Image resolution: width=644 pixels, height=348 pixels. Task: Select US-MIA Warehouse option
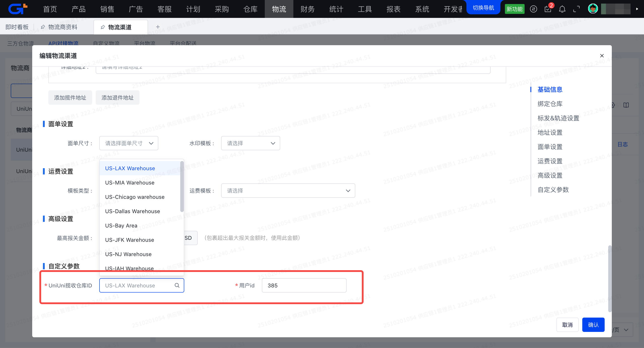coord(129,182)
